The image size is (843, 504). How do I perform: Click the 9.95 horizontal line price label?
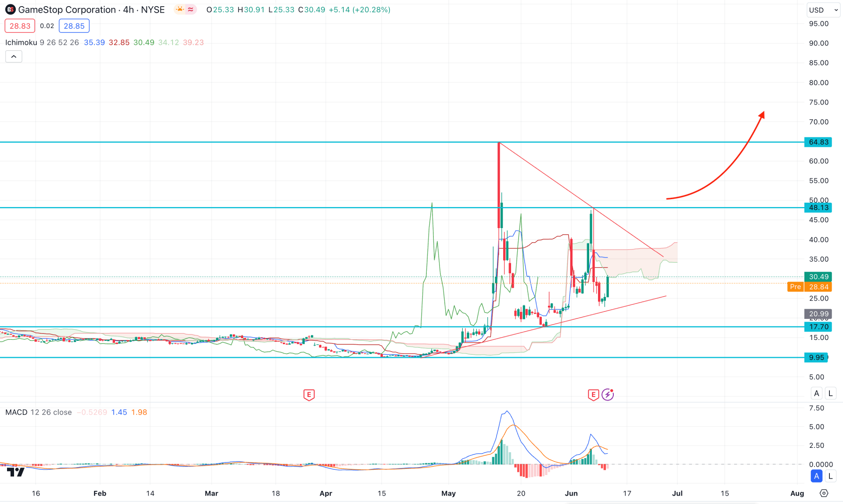point(816,357)
